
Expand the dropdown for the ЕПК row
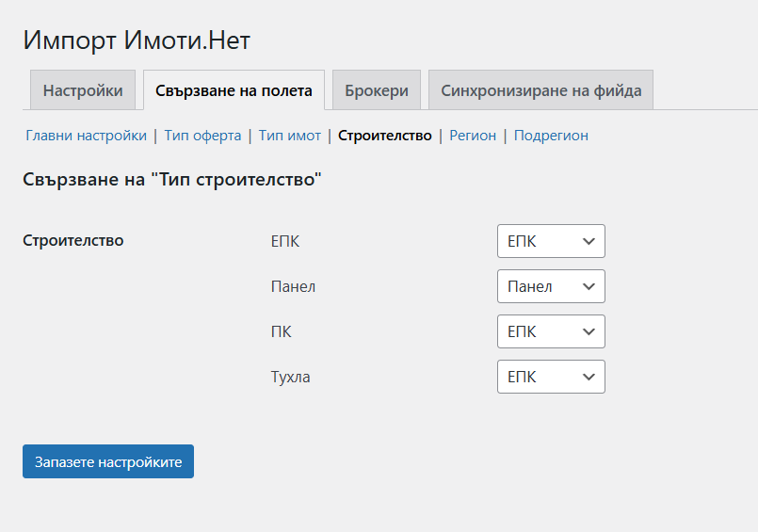pos(551,241)
